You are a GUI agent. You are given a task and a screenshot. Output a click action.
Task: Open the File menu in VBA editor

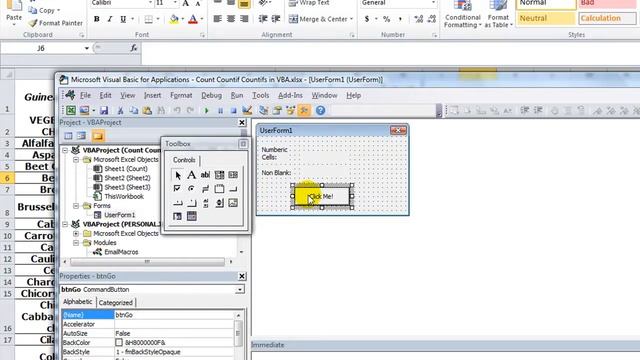tap(85, 95)
